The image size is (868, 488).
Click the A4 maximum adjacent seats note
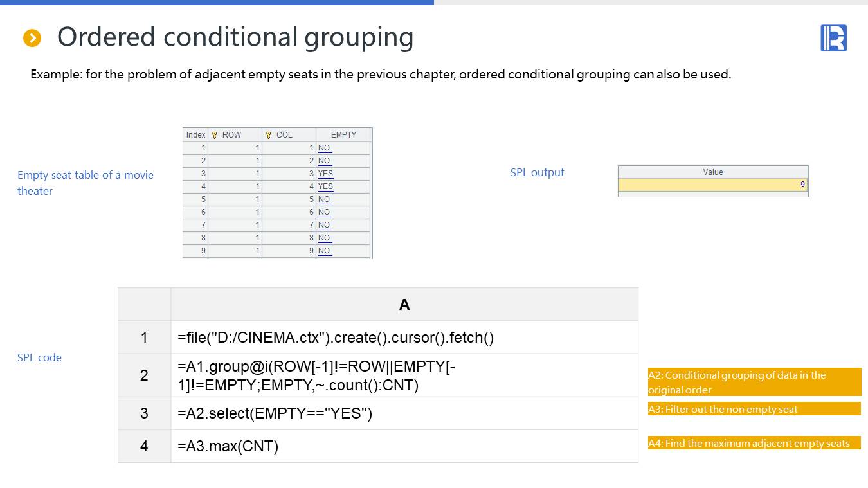[754, 443]
